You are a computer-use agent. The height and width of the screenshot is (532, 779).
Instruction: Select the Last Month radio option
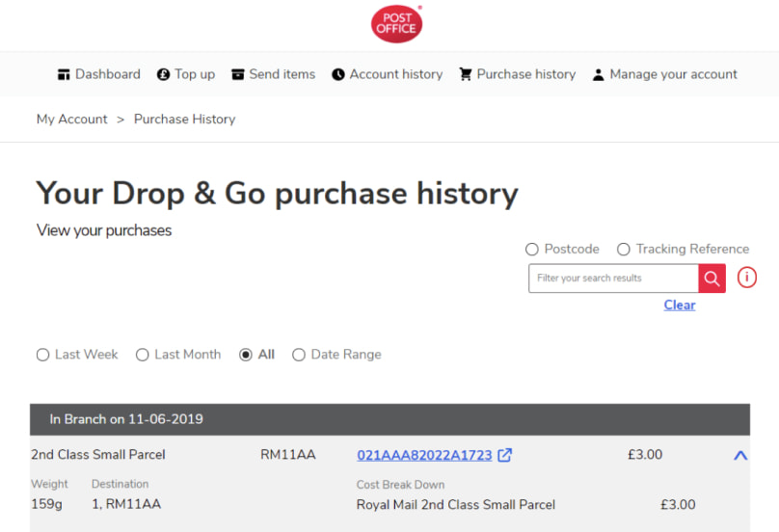point(142,355)
